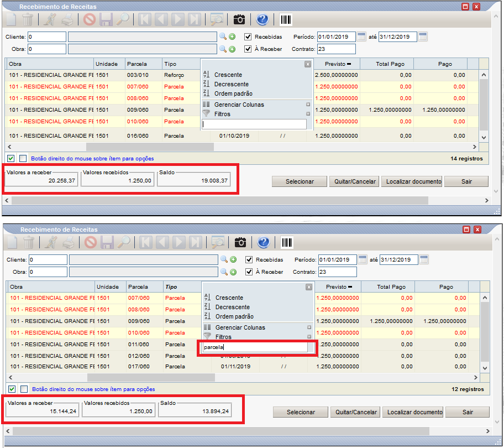Click the barcode icon in the 12 registros window
Viewport: 504px width, 448px height.
coord(287,242)
